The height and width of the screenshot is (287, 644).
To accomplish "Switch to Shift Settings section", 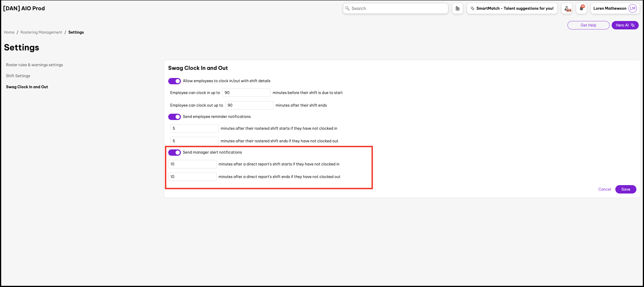I will [18, 76].
